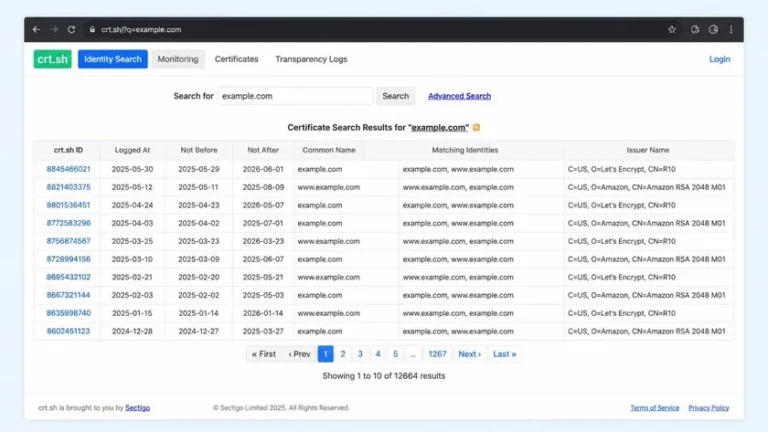The width and height of the screenshot is (768, 432).
Task: Open Terms of Service link
Action: coord(654,408)
